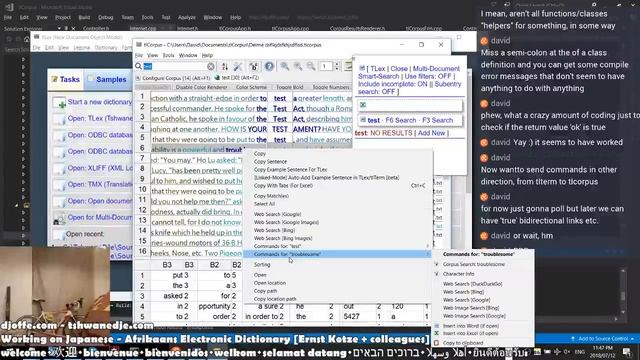Screen dimensions: 640x360
Task: Click the second zoom magnifier icon
Action: point(298,66)
